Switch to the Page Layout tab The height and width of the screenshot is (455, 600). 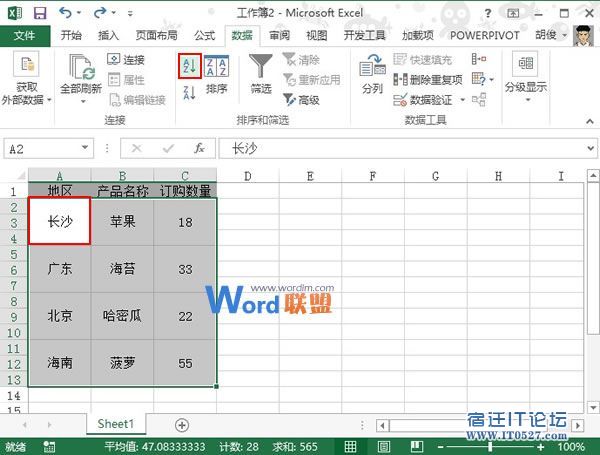157,36
